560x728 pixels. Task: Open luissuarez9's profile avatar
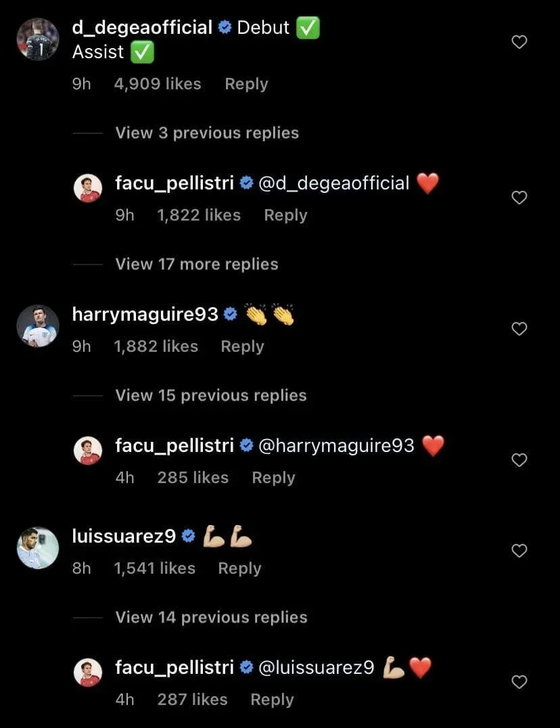pos(38,548)
